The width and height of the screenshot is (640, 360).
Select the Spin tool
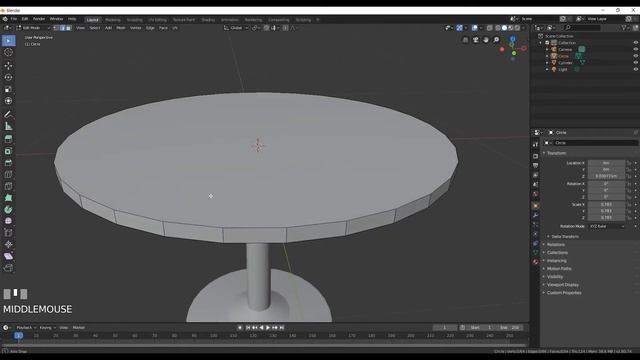click(x=9, y=210)
